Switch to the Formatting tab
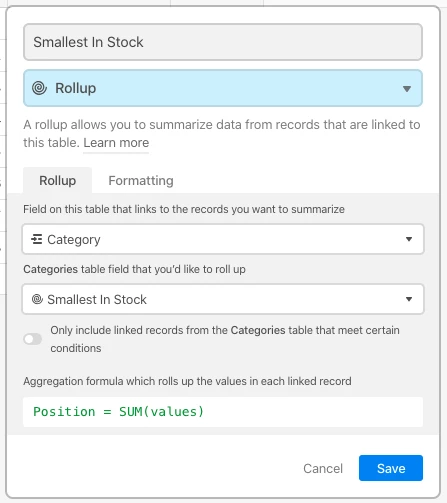The height and width of the screenshot is (503, 447). click(x=141, y=181)
